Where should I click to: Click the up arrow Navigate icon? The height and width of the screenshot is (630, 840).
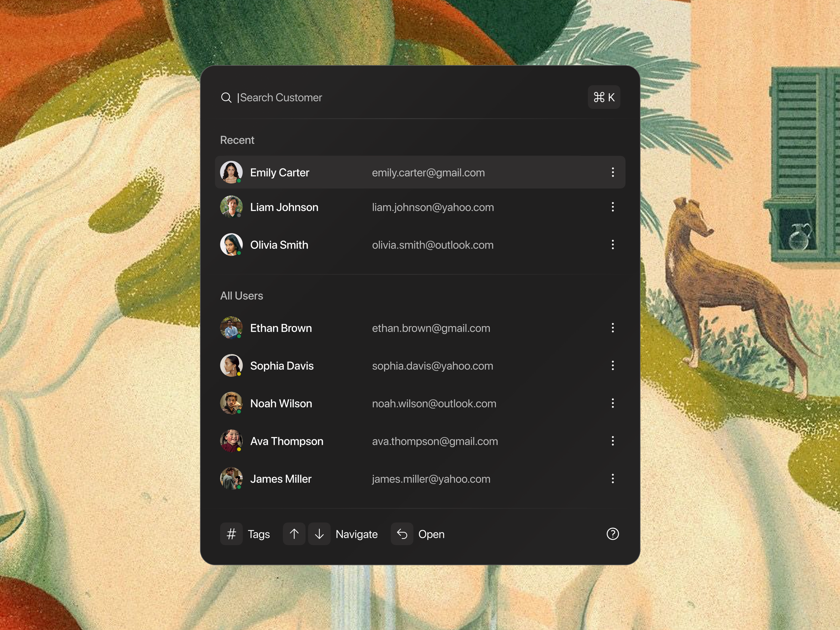click(x=294, y=534)
